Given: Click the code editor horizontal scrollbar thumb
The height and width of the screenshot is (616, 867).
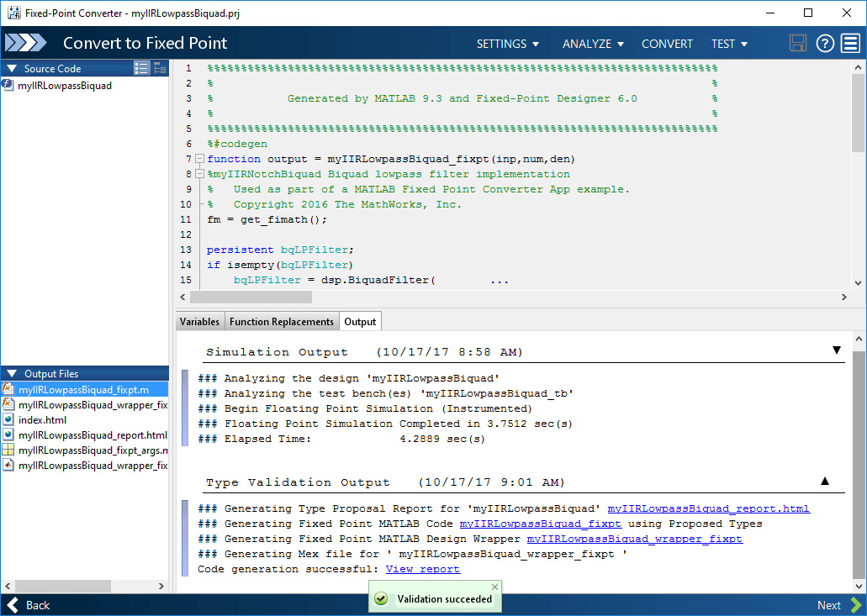Looking at the screenshot, I should [x=251, y=297].
